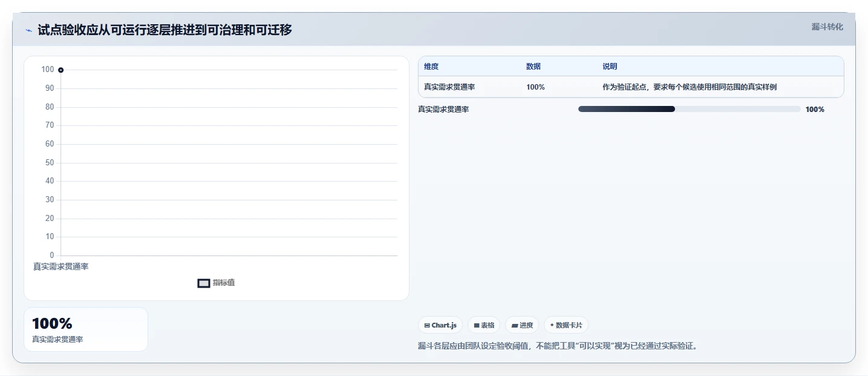Click the 试点验收 page title
Screen dimensions: 868x376
click(x=165, y=30)
